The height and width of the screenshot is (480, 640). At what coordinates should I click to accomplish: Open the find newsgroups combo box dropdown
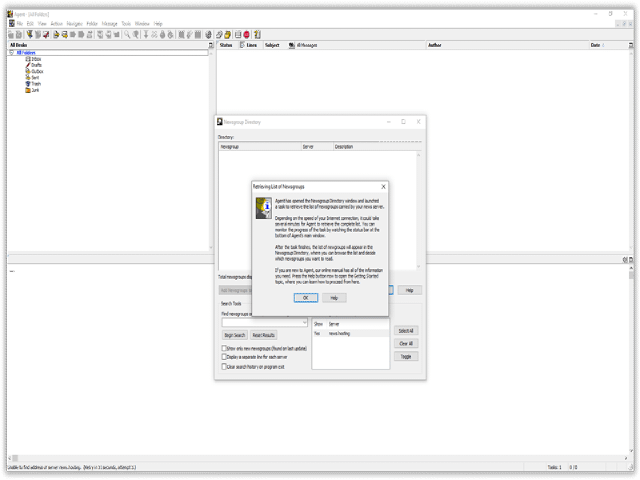coord(304,323)
